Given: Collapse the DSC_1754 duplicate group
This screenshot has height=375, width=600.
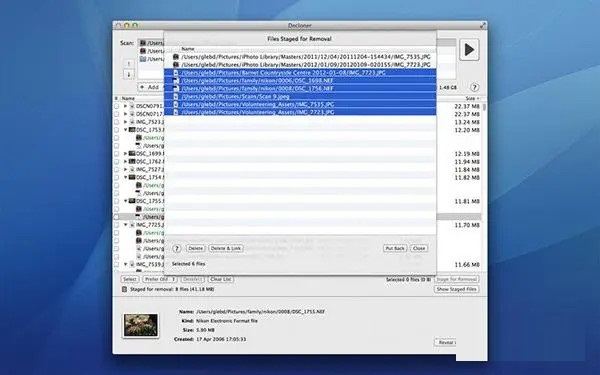Looking at the screenshot, I should point(125,177).
